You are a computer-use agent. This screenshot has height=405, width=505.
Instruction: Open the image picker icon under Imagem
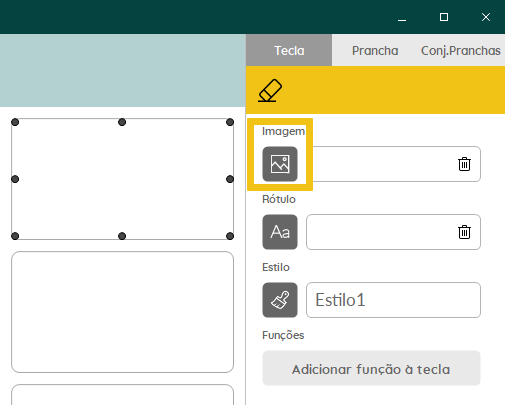[280, 164]
